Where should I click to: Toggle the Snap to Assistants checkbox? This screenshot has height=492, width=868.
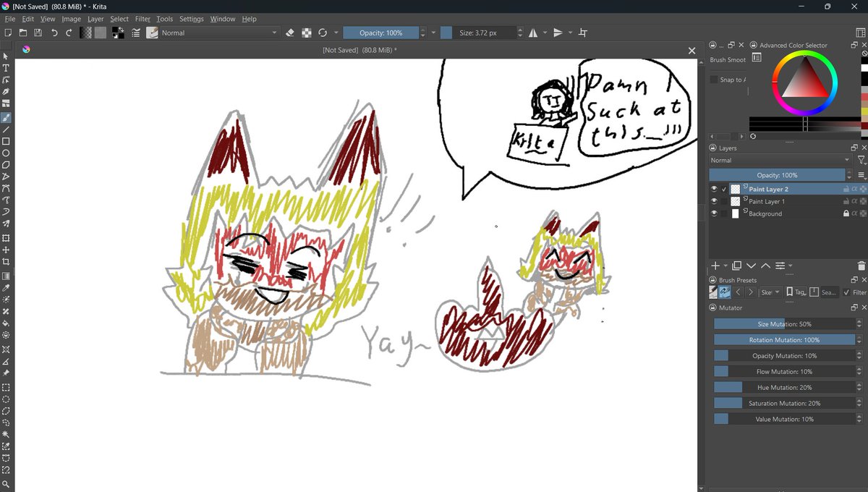(714, 80)
